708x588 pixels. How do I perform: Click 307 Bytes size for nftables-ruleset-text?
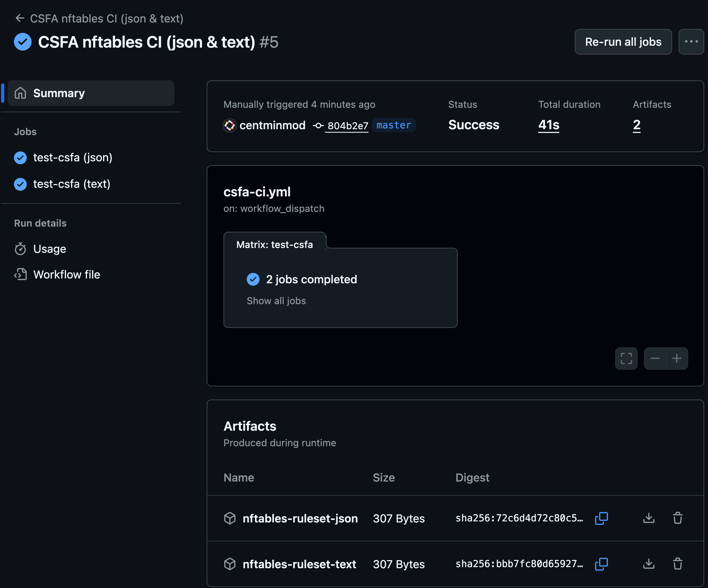[x=399, y=564]
